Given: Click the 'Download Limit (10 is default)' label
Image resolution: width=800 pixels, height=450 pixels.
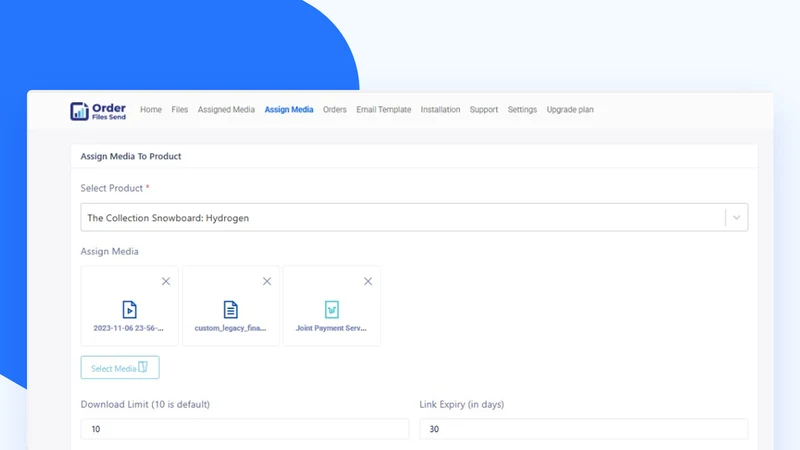Looking at the screenshot, I should [x=145, y=404].
